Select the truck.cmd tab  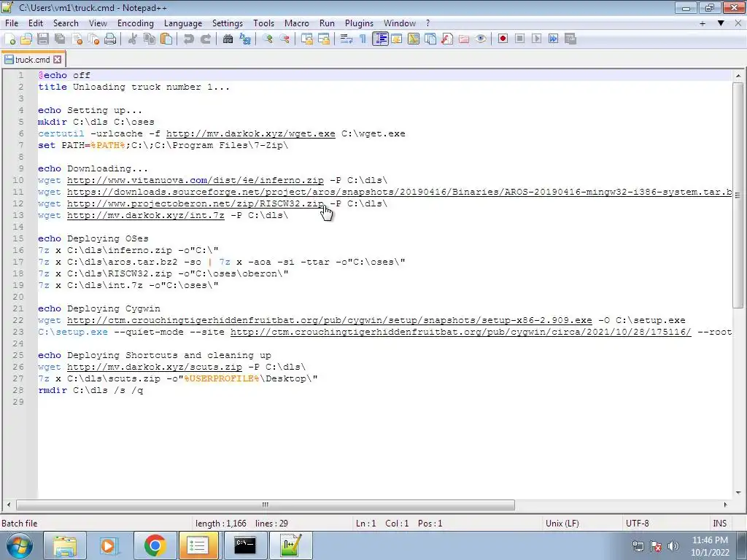point(32,60)
